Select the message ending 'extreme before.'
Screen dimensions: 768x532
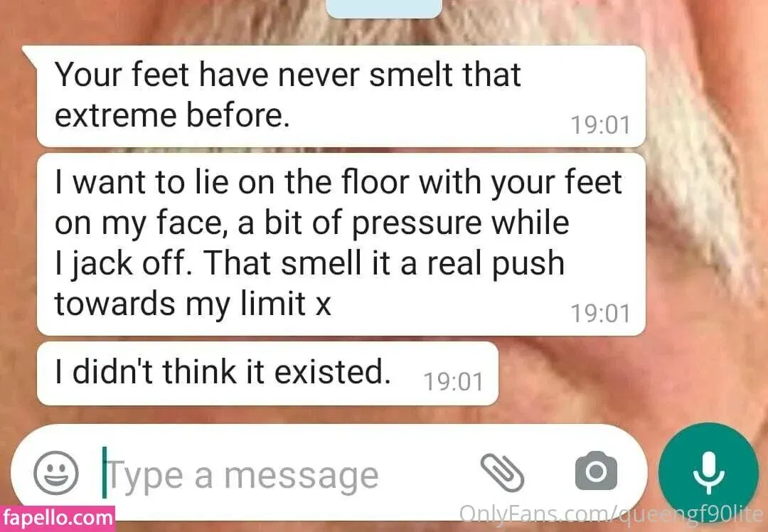click(341, 96)
